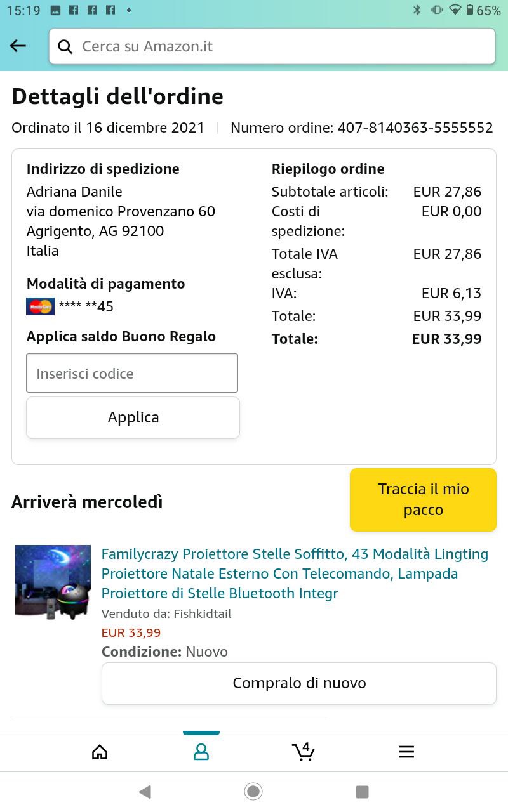Tap the picture notification icon in status bar
The width and height of the screenshot is (508, 812).
click(x=55, y=10)
